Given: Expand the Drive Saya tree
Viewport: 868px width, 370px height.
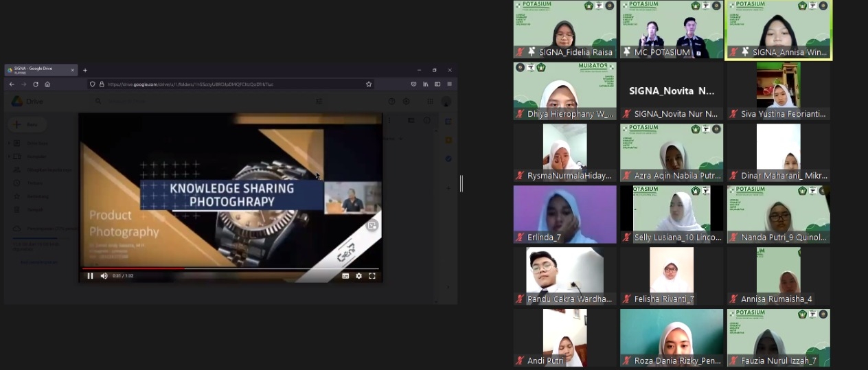Looking at the screenshot, I should coord(10,143).
